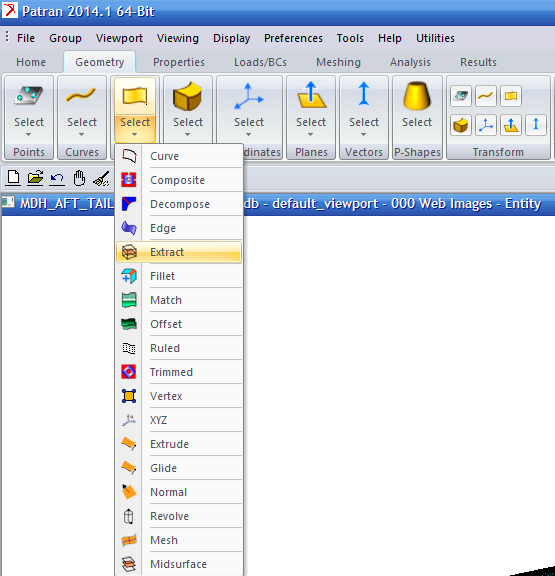Viewport: 555px width, 576px height.
Task: Open the Utilities menu
Action: (x=435, y=38)
